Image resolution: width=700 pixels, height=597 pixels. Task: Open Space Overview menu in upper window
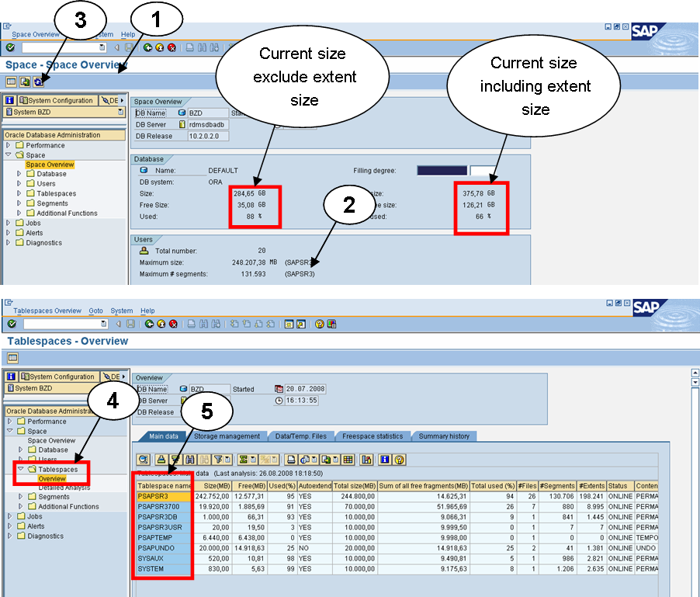coord(35,34)
